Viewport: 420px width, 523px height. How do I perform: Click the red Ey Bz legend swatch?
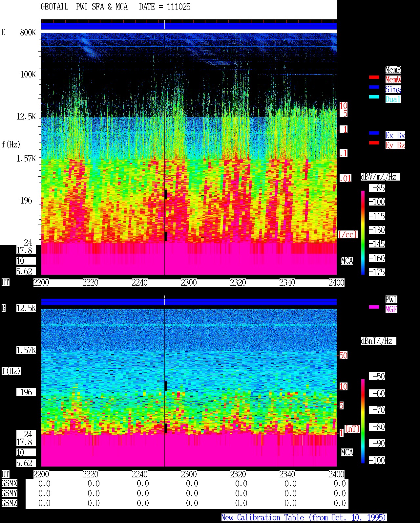click(374, 143)
